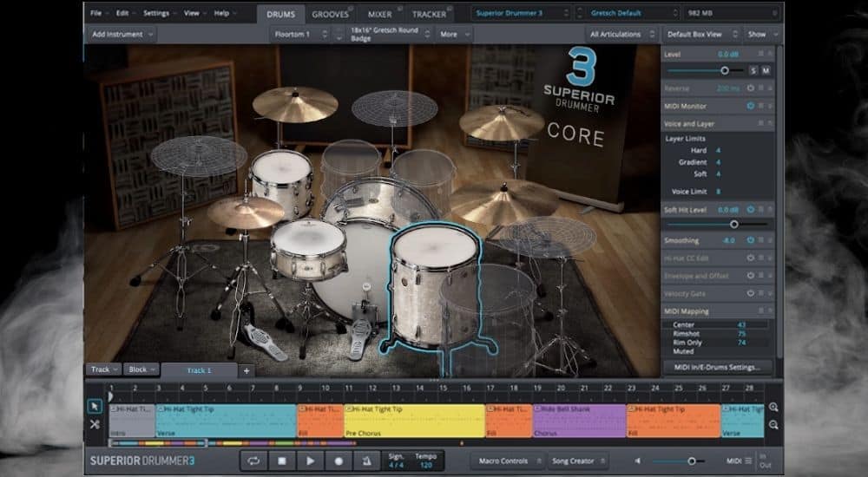Click the Soft Hit Level slider handle
Screen dimensions: 868x477
(x=734, y=224)
